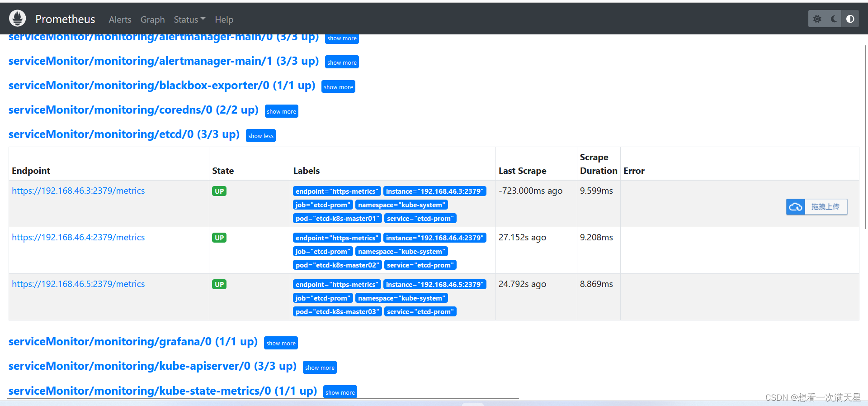
Task: Switch to dark theme moon icon
Action: pos(834,19)
